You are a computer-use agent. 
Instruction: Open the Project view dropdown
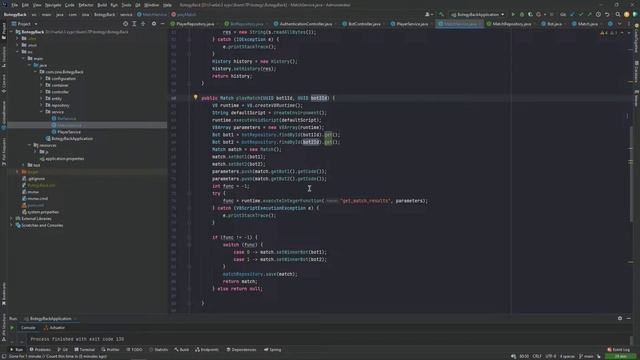24,24
